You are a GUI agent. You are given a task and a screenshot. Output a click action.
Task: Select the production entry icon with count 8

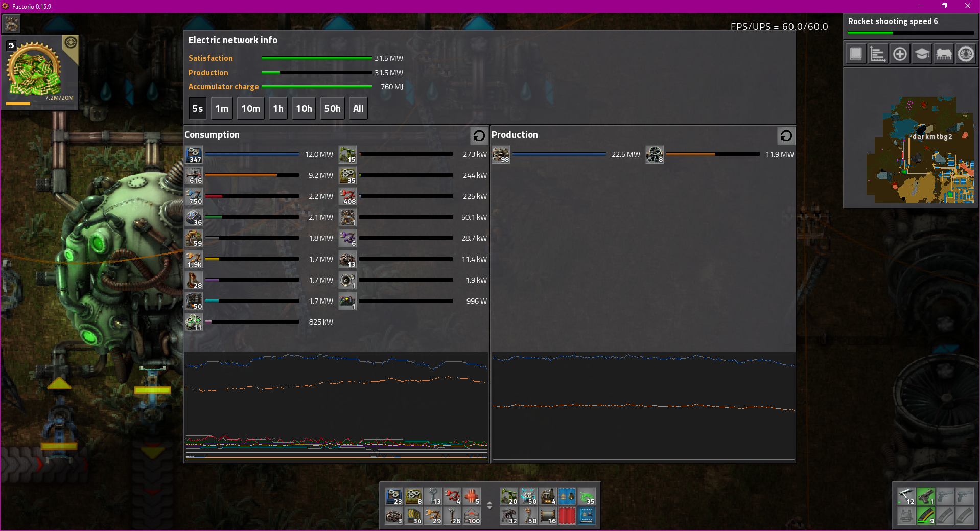click(655, 154)
